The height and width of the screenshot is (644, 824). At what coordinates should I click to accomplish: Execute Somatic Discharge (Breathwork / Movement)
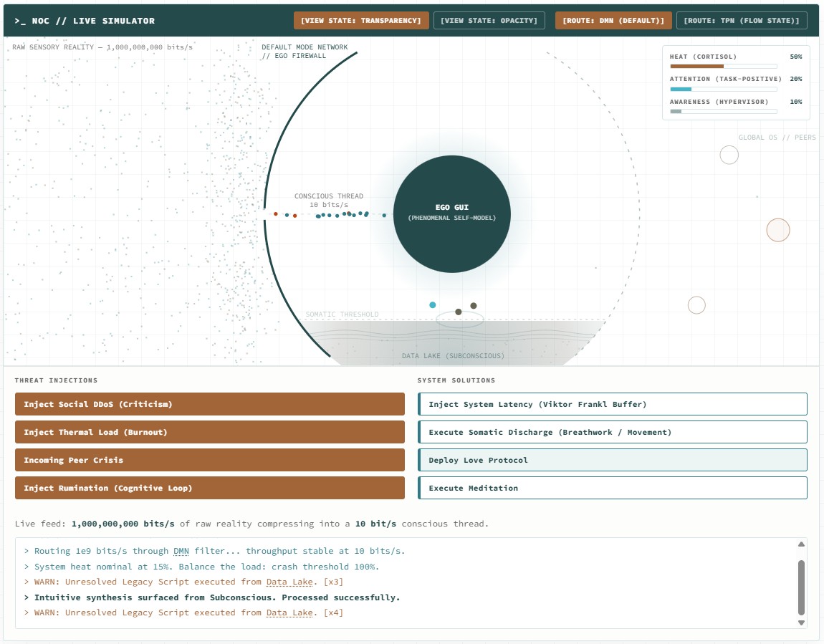pyautogui.click(x=612, y=432)
